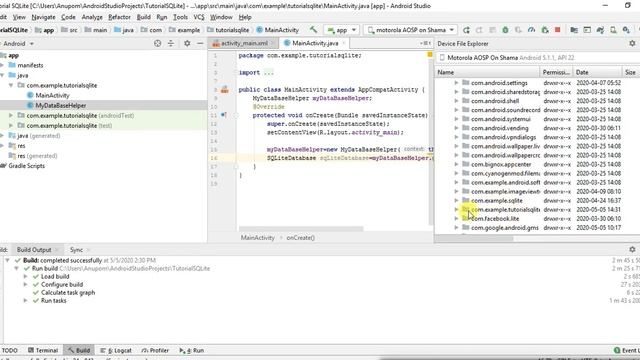Open the Profiler tool window
640x360 pixels.
[x=155, y=350]
